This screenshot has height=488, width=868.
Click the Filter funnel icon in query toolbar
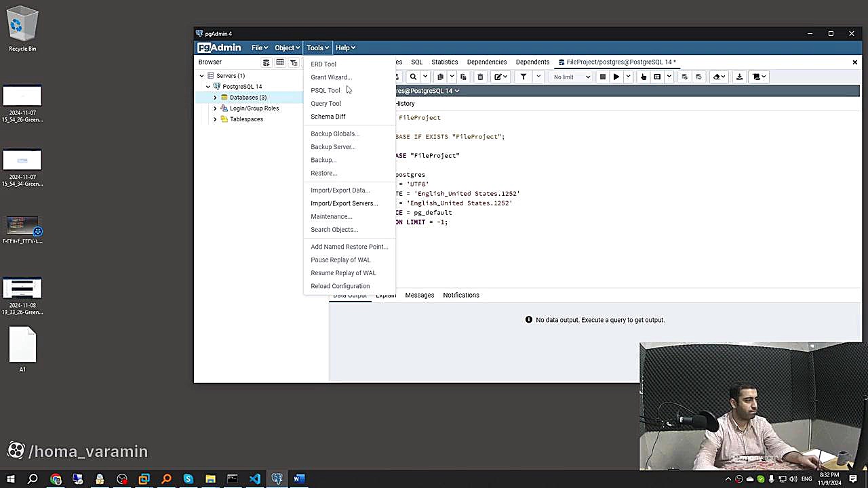[x=524, y=77]
